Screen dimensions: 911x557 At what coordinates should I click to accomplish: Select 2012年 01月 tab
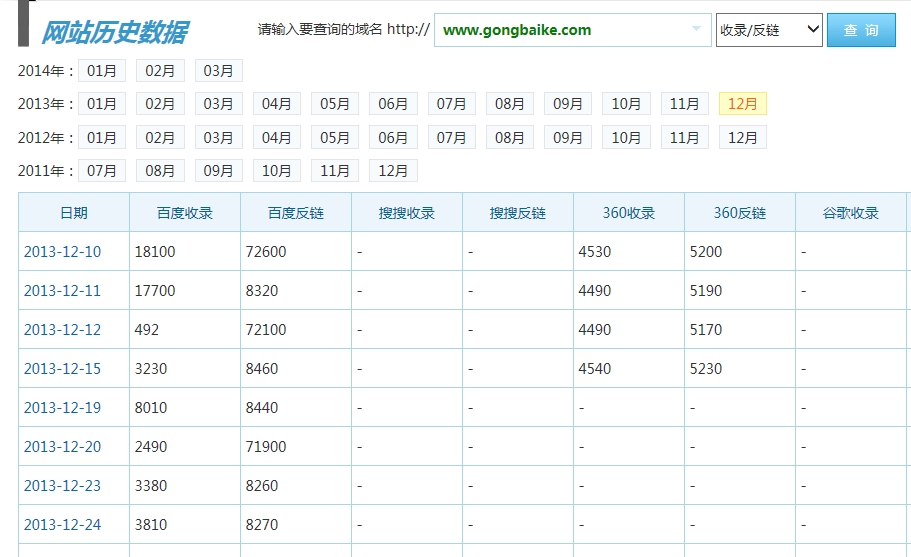[x=102, y=138]
